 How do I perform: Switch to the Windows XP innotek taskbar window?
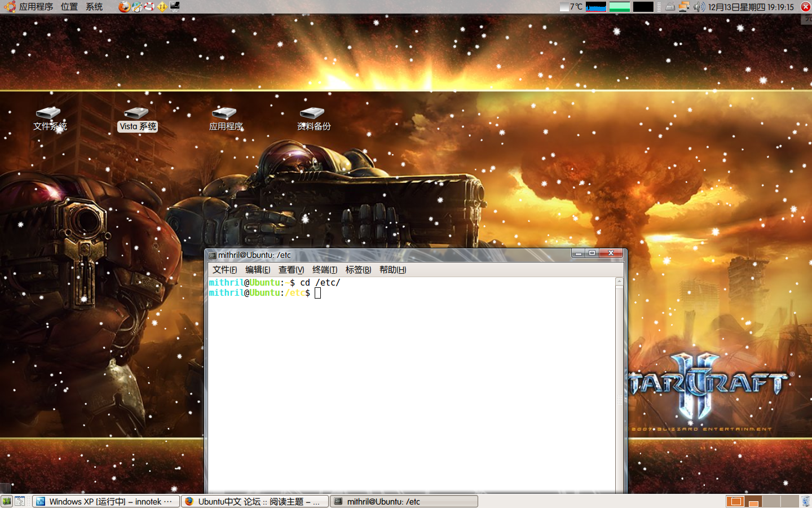tap(106, 501)
